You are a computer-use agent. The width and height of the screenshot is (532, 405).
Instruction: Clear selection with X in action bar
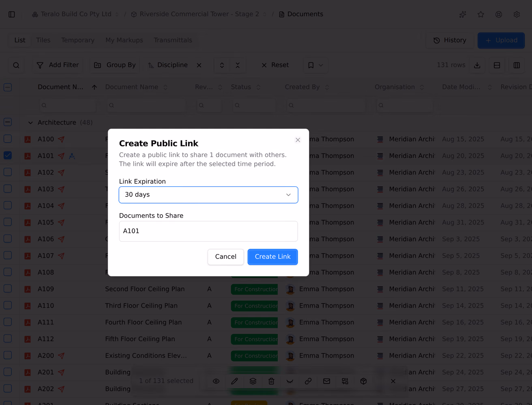tap(393, 381)
